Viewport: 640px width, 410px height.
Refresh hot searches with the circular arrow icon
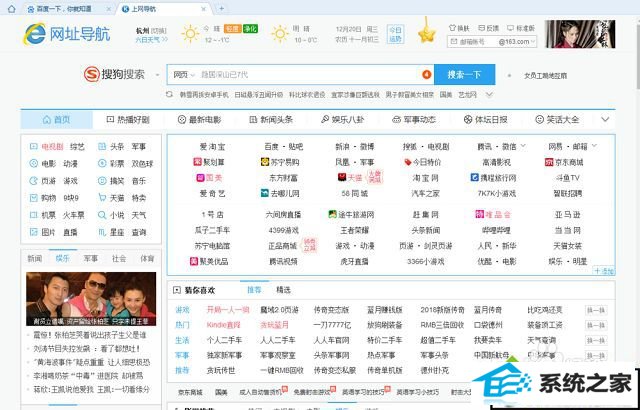(x=169, y=94)
